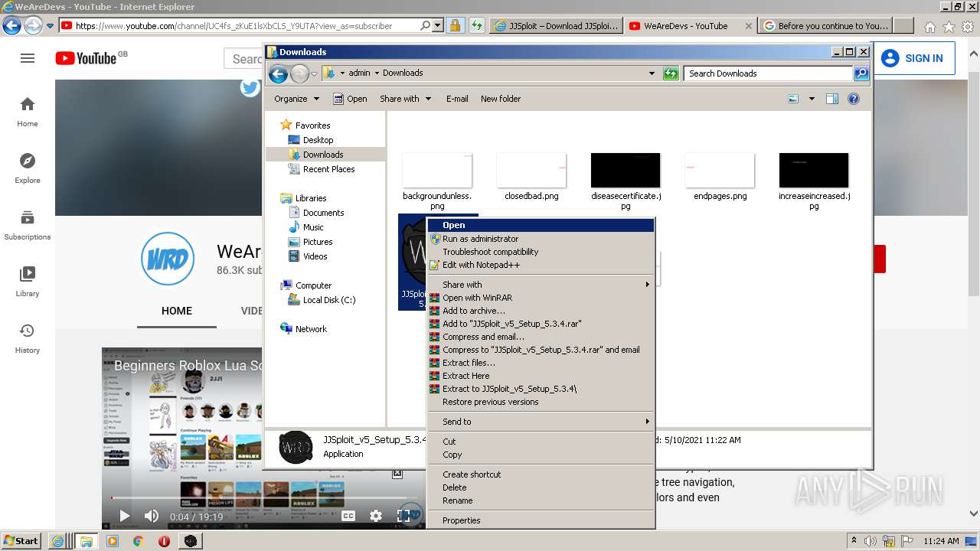Open the IE address bar autocomplete dropdown
This screenshot has height=551, width=980.
437,26
